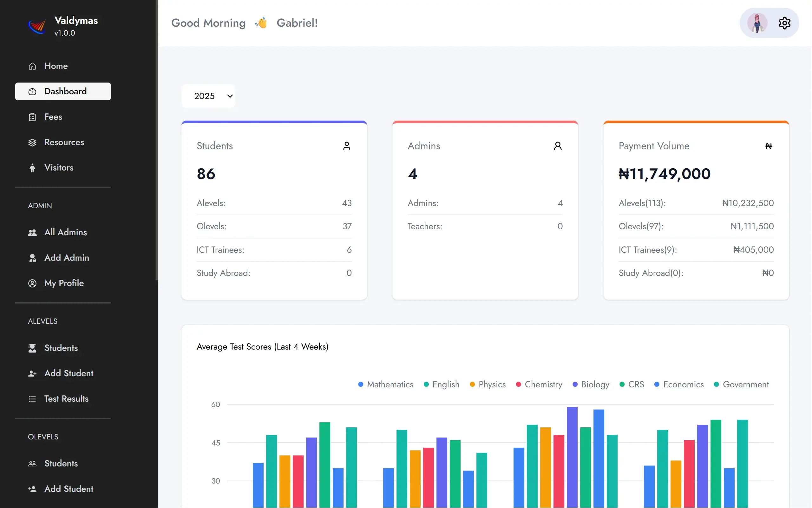Open the 2025 year dropdown

[x=208, y=96]
